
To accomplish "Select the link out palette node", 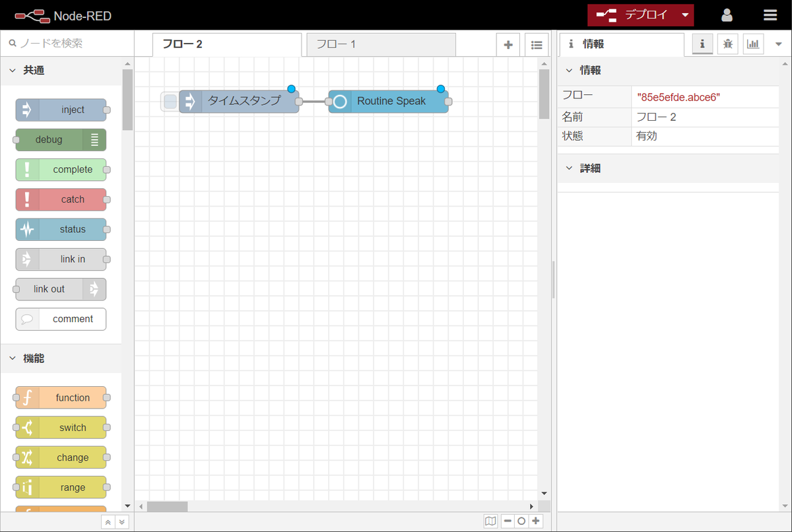I will point(61,289).
